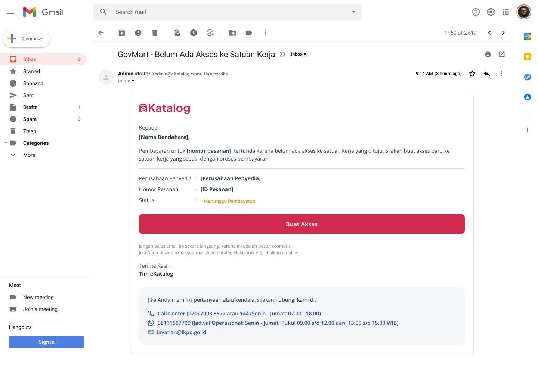Click the eKatalog logo
Image resolution: width=538 pixels, height=392 pixels.
[164, 108]
